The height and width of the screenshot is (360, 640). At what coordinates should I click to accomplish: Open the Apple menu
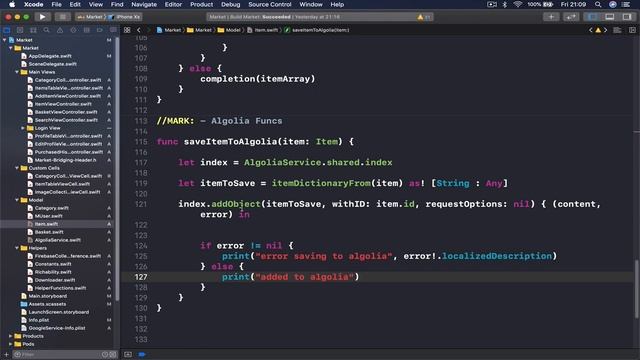12,4
